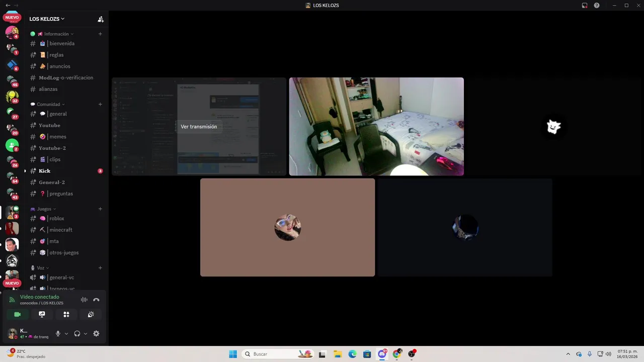644x362 pixels.
Task: Open the mta channel
Action: 66,241
